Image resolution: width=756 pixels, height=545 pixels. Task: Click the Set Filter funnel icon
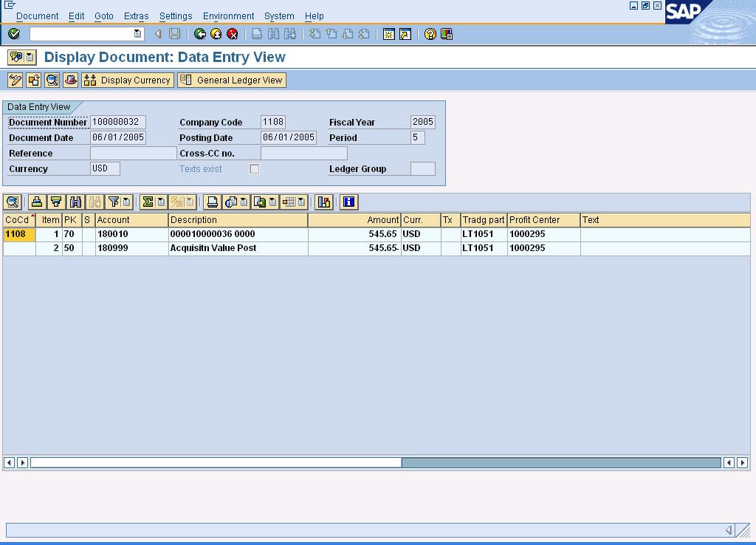[114, 202]
